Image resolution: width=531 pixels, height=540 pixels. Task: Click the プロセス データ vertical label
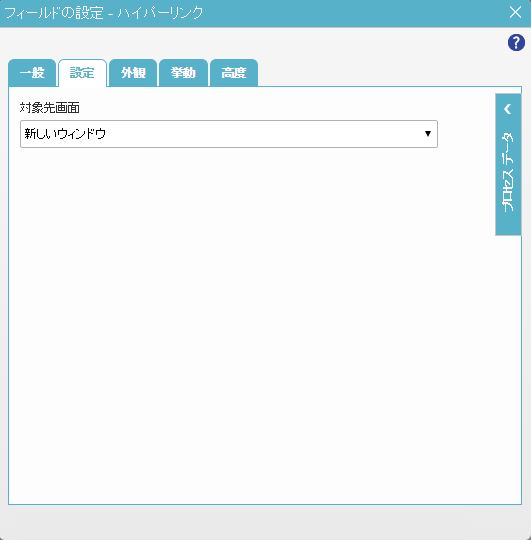(508, 171)
